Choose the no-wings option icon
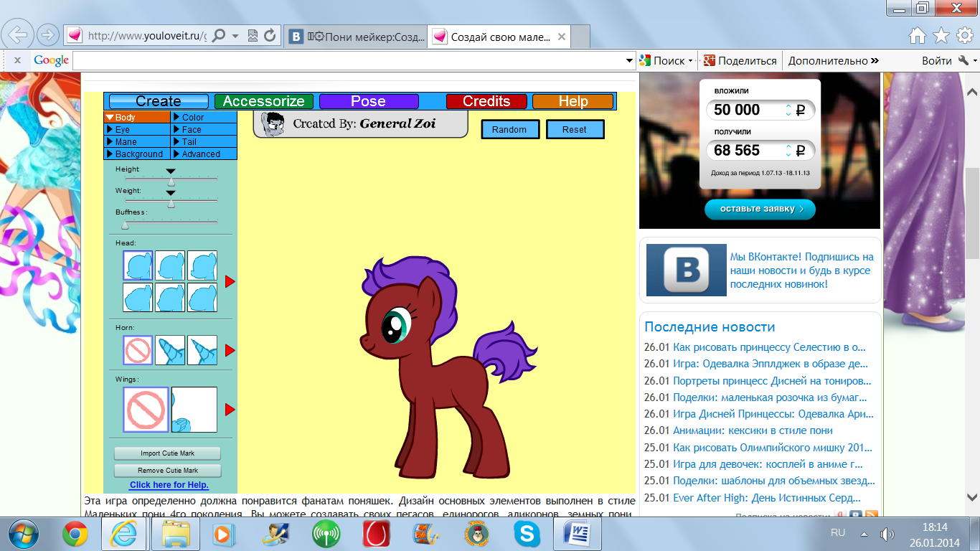Screen dimensions: 980x551 click(x=146, y=410)
